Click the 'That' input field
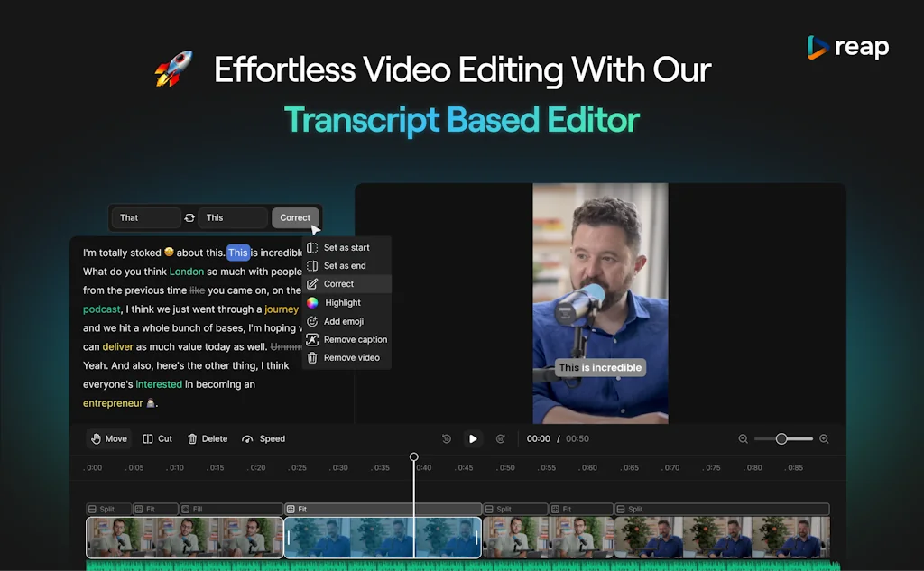924x571 pixels. click(x=145, y=218)
